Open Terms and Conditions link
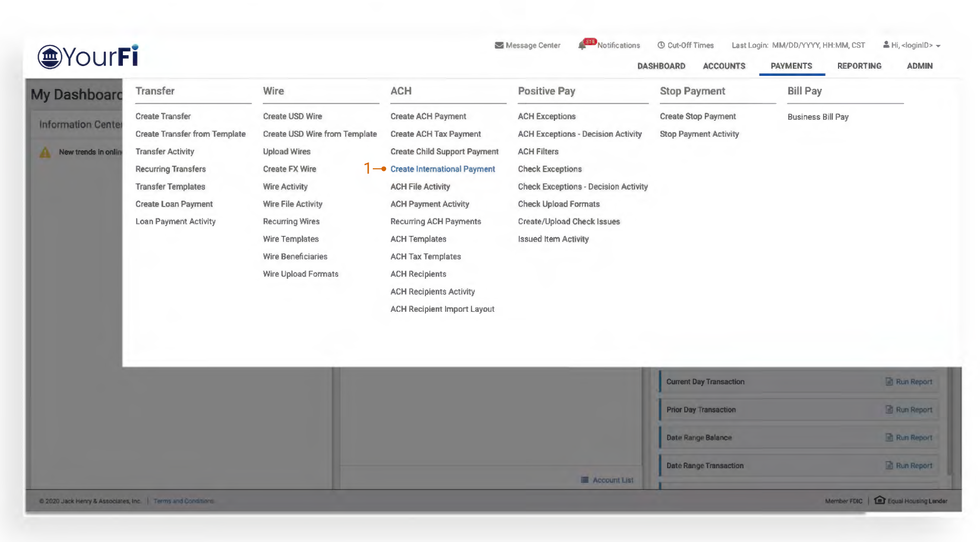980x542 pixels. [183, 501]
